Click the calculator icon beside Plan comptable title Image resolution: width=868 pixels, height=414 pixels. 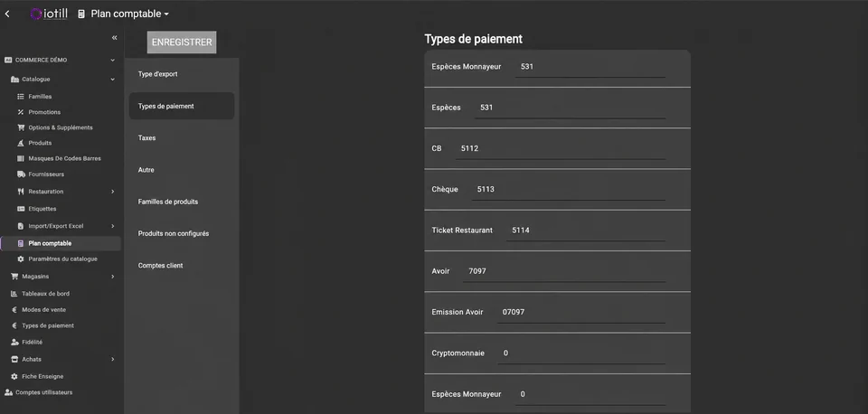[81, 14]
